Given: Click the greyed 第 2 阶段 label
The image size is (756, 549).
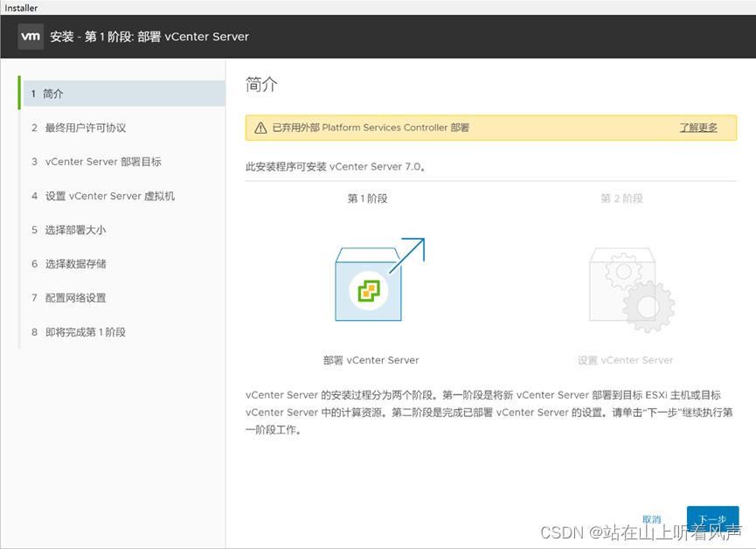Looking at the screenshot, I should 621,198.
